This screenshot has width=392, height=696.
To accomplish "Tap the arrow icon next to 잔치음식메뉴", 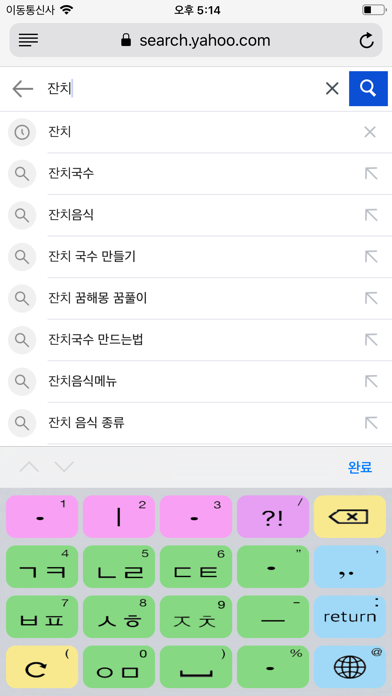I will 371,381.
